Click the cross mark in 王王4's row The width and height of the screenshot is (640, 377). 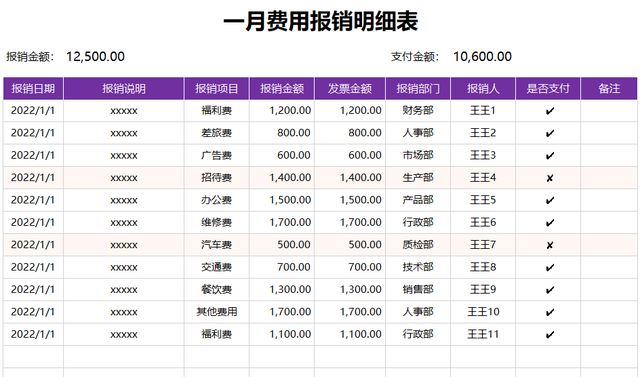click(550, 178)
